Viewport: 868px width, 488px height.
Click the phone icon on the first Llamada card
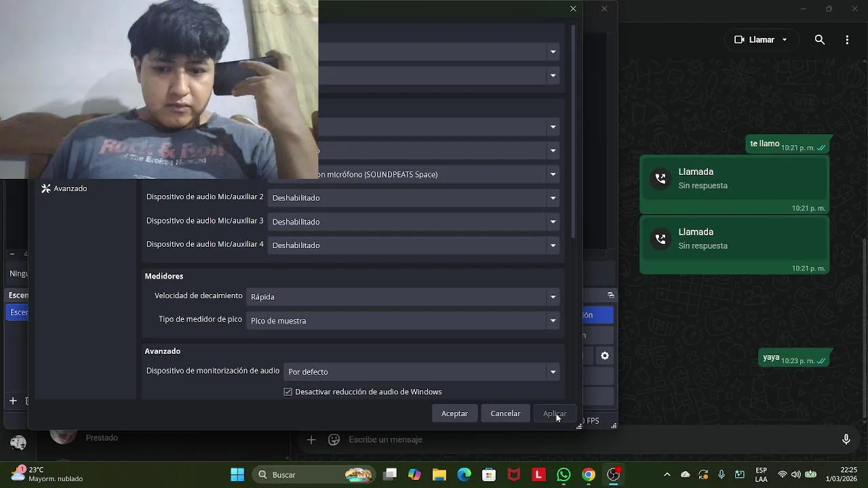point(660,179)
